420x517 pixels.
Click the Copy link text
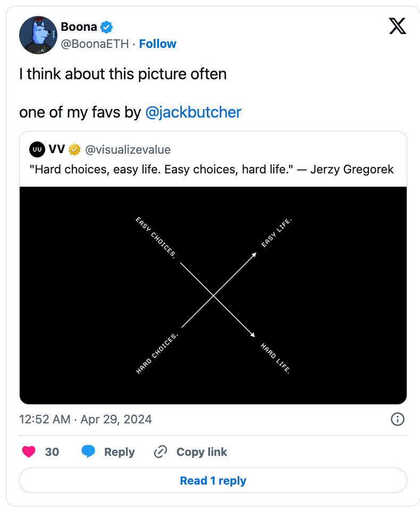(x=201, y=452)
